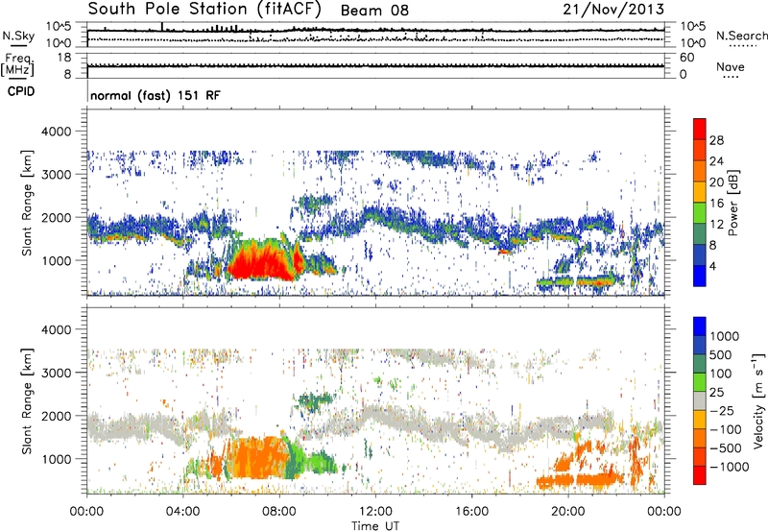This screenshot has width=768, height=532.
Task: Select the '500' tick on Velocity color bar
Action: pyautogui.click(x=721, y=354)
